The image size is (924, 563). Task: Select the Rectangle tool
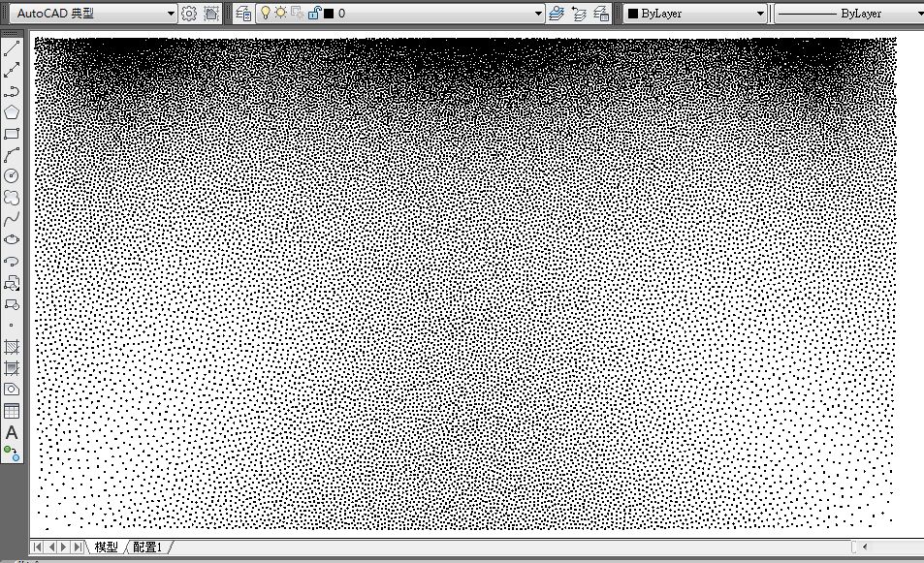(12, 134)
